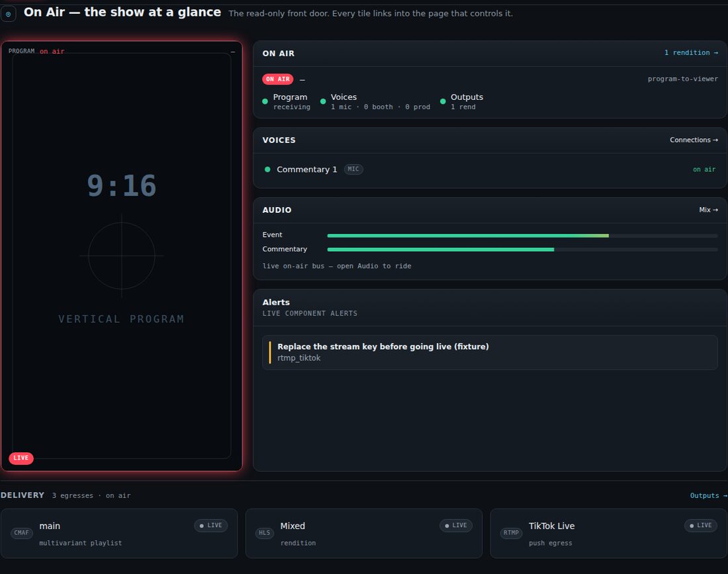Click the 'program-to-viewer' text
Screen dimensions: 728x574
682,79
